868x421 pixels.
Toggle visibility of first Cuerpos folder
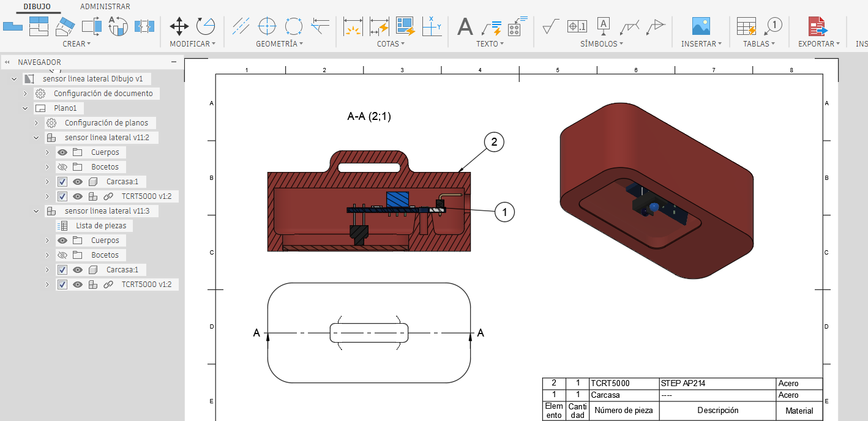click(62, 152)
